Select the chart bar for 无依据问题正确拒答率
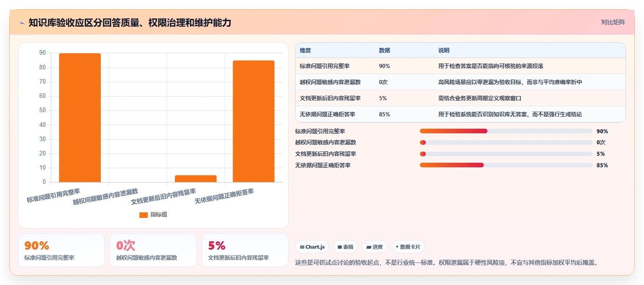This screenshot has height=285, width=644. pyautogui.click(x=254, y=121)
